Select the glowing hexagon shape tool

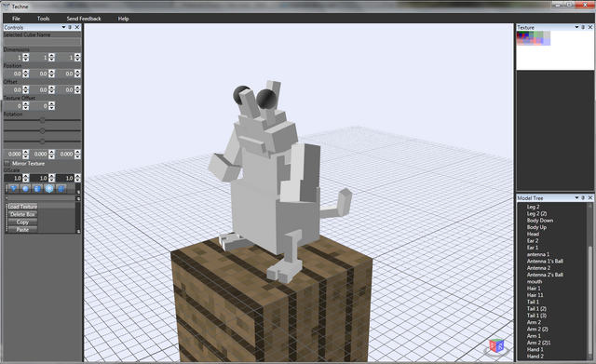(x=49, y=188)
